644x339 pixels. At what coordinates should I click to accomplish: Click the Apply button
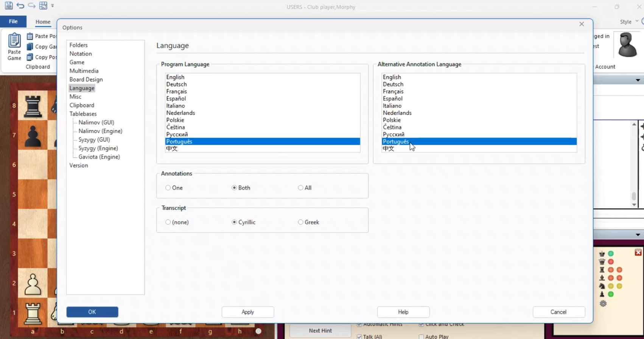(248, 312)
